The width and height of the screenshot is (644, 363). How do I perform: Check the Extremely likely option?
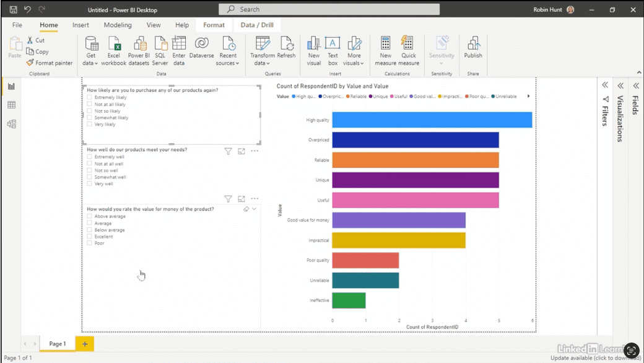pyautogui.click(x=89, y=97)
